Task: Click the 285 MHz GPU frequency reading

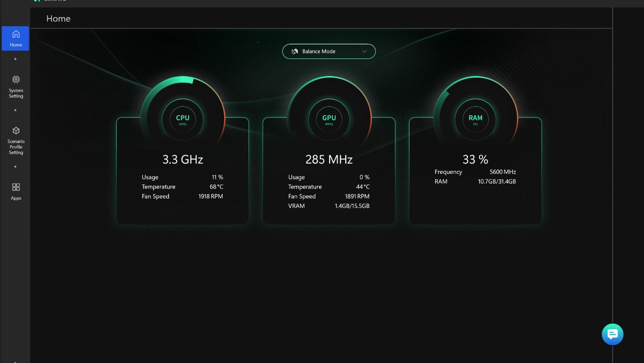Action: coord(329,159)
